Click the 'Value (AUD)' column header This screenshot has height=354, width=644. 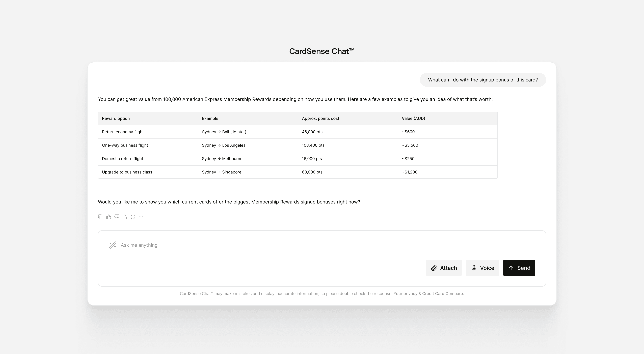(x=413, y=118)
